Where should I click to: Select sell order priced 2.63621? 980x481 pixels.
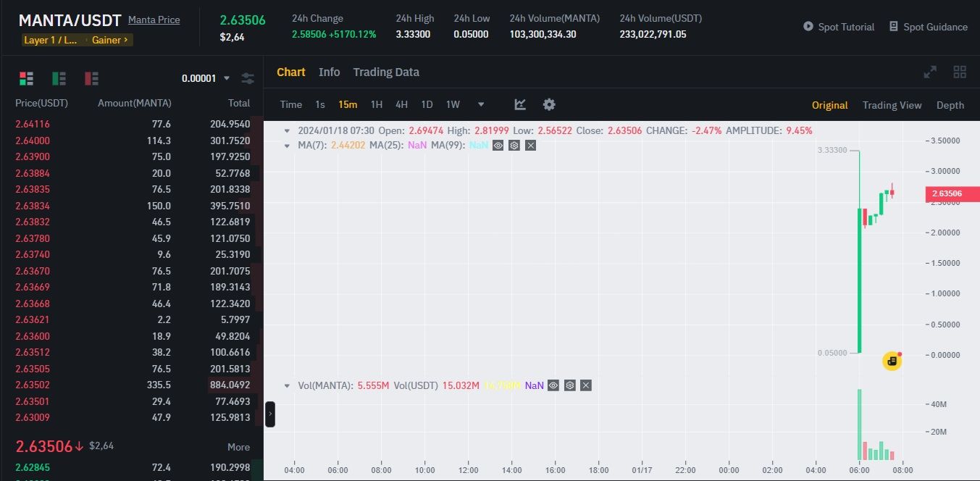click(133, 319)
